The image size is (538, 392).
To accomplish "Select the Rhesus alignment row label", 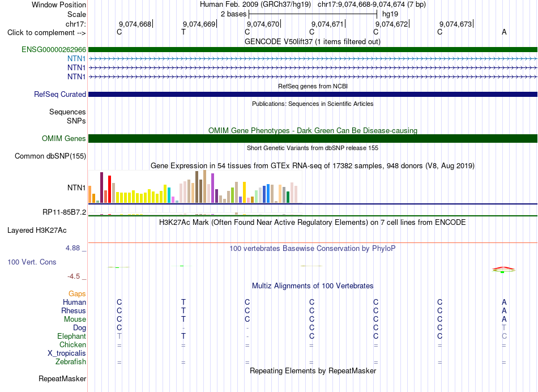I will tap(74, 310).
